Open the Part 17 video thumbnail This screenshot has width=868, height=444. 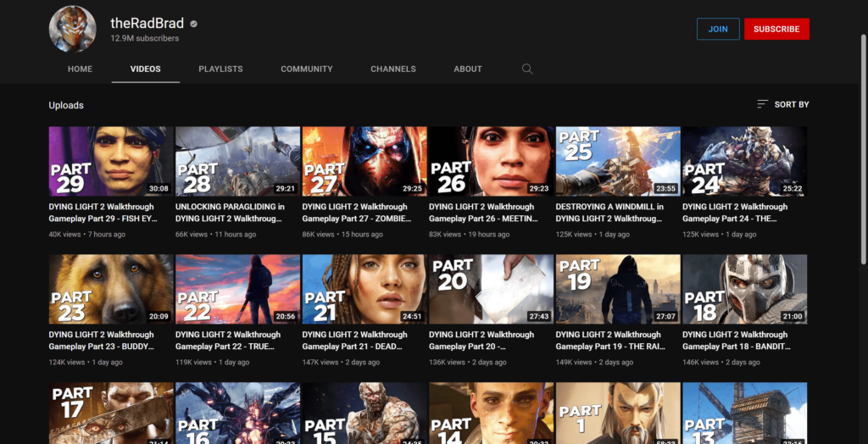click(111, 413)
